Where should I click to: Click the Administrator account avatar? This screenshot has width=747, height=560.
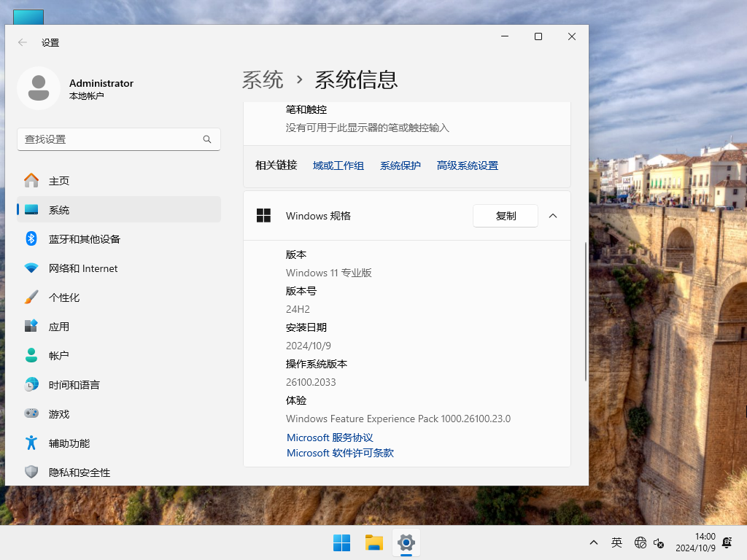(x=39, y=87)
